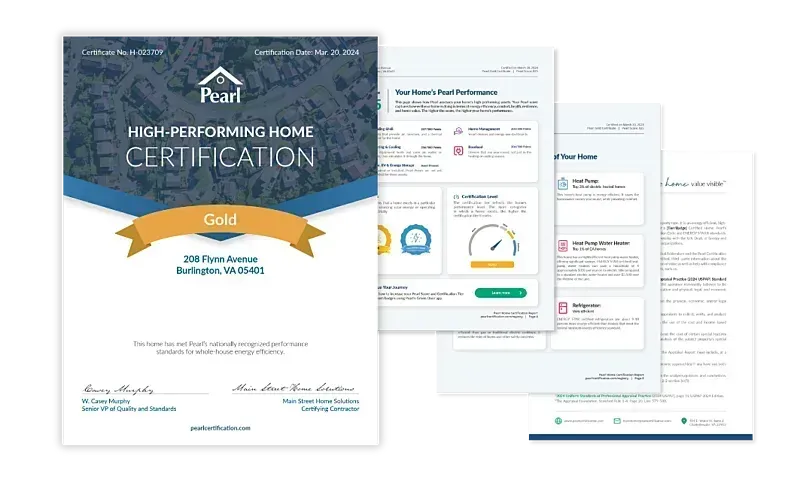
Task: Click the 'Home Management' label
Action: click(x=484, y=129)
